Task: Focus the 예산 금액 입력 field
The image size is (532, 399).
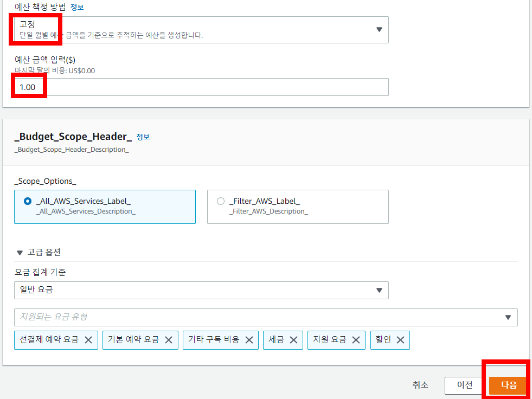Action: [x=201, y=87]
